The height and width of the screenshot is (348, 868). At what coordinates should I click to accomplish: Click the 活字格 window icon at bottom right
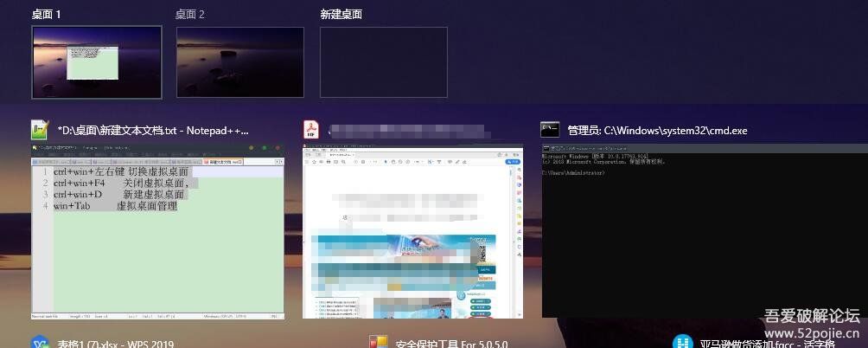pyautogui.click(x=682, y=343)
